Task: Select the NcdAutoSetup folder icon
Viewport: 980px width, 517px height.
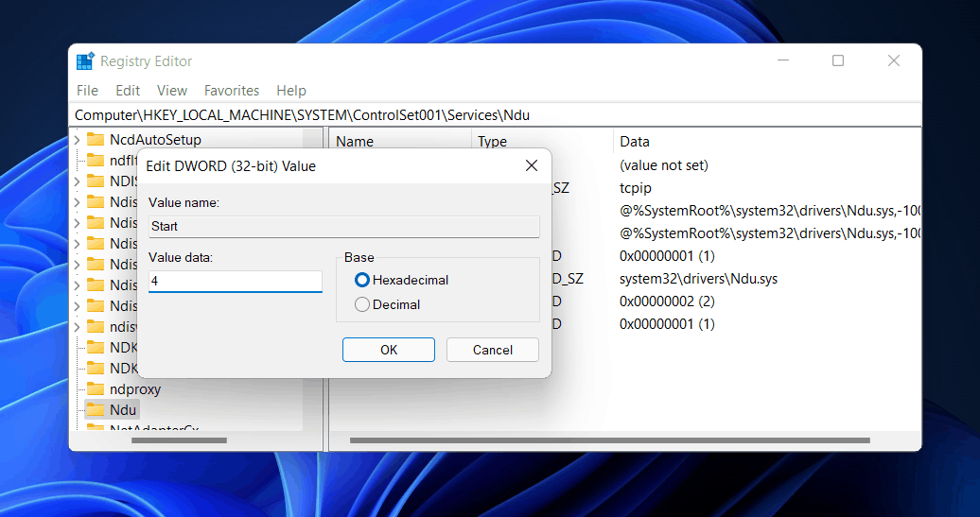Action: pyautogui.click(x=96, y=140)
